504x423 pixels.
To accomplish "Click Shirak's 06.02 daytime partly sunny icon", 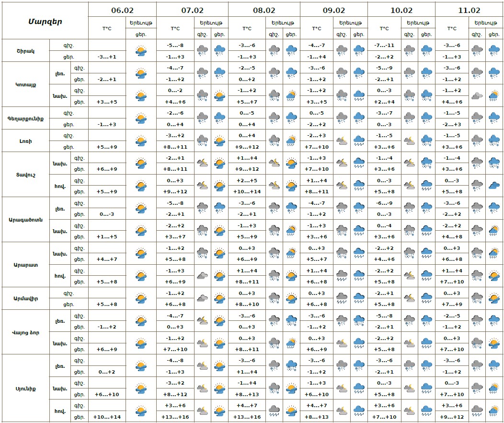I will 141,50.
